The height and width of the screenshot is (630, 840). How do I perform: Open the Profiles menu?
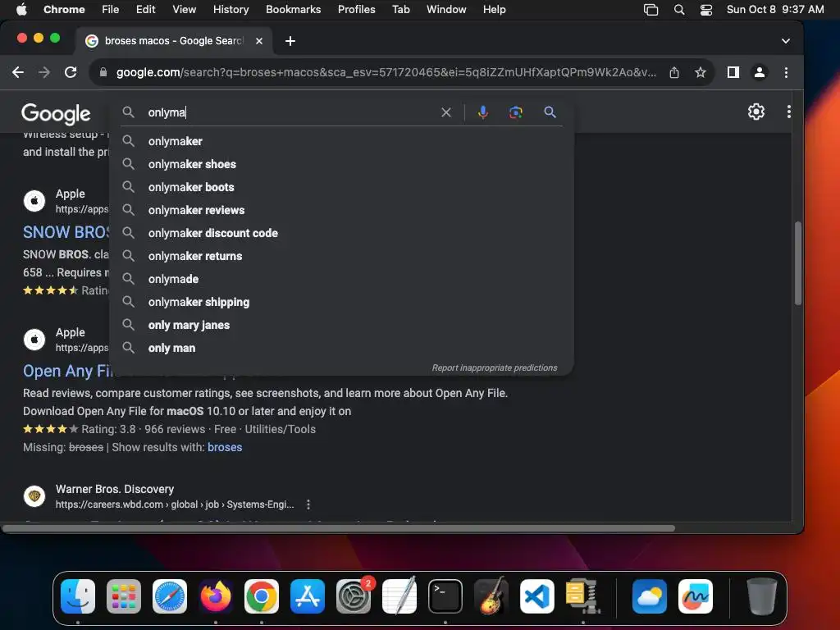point(356,10)
